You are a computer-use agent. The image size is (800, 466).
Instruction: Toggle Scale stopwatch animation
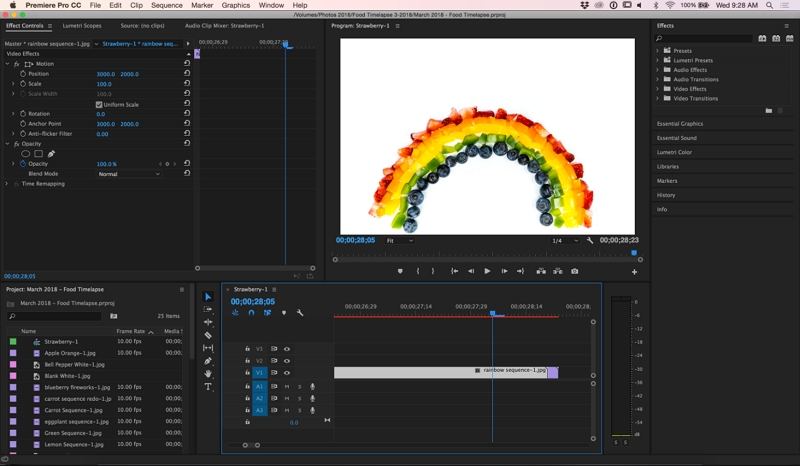point(23,84)
